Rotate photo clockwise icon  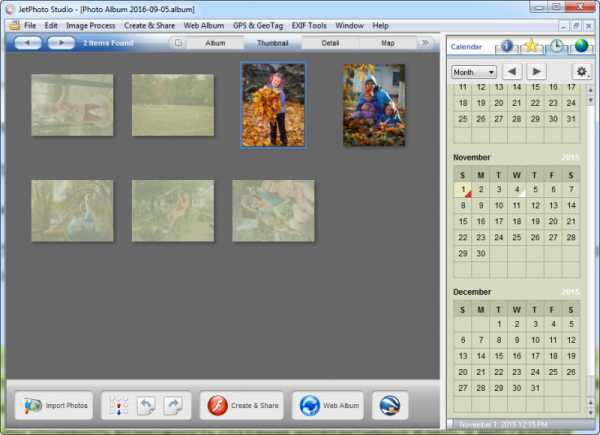tap(173, 406)
